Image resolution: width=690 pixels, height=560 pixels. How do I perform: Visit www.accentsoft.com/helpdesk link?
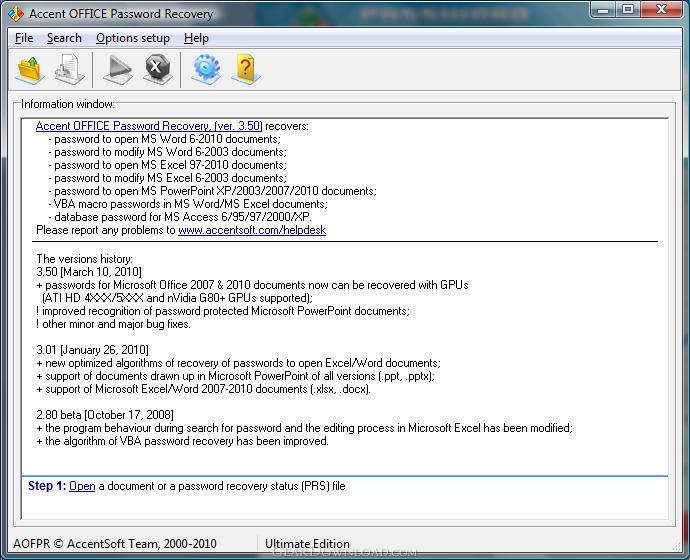[x=252, y=230]
